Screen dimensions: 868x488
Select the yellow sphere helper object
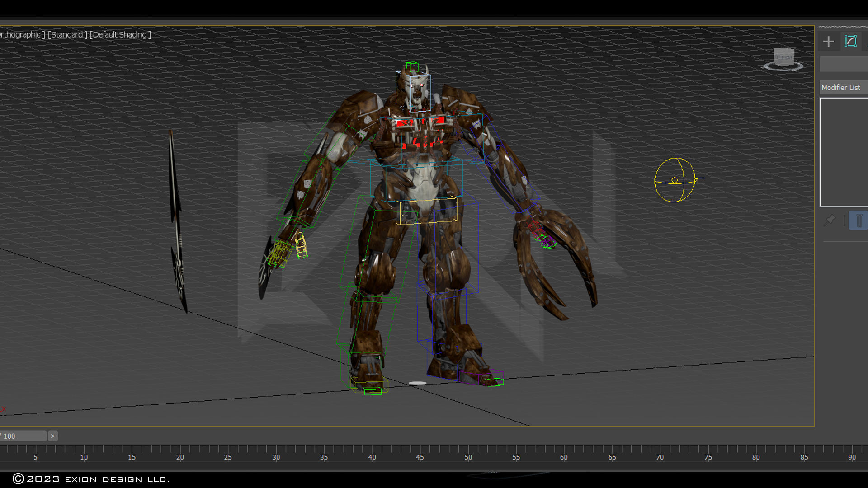pyautogui.click(x=675, y=180)
